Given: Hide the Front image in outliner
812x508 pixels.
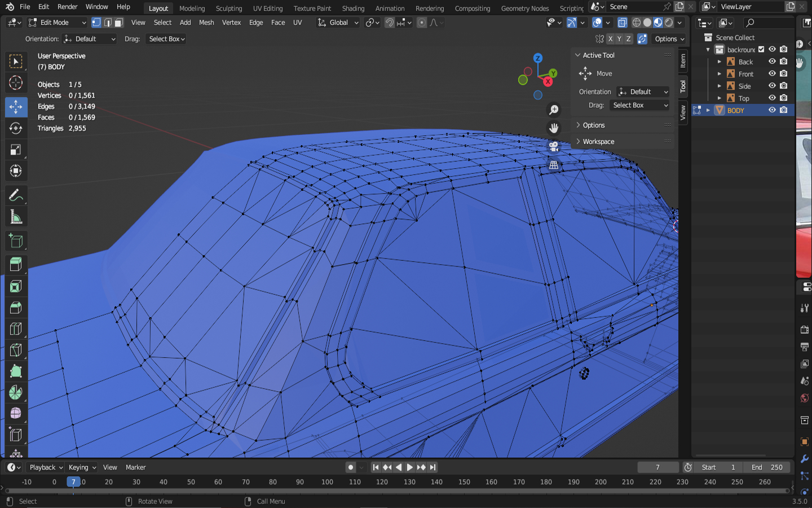Looking at the screenshot, I should (772, 74).
